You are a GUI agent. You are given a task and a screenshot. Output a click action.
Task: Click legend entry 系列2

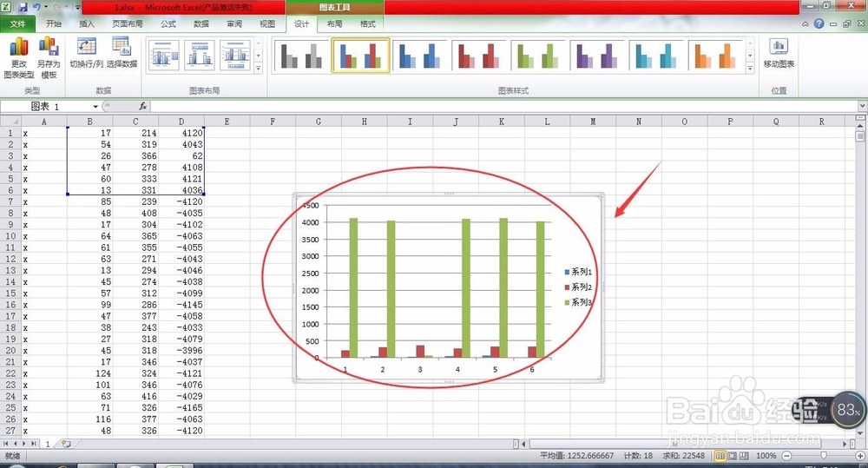578,287
